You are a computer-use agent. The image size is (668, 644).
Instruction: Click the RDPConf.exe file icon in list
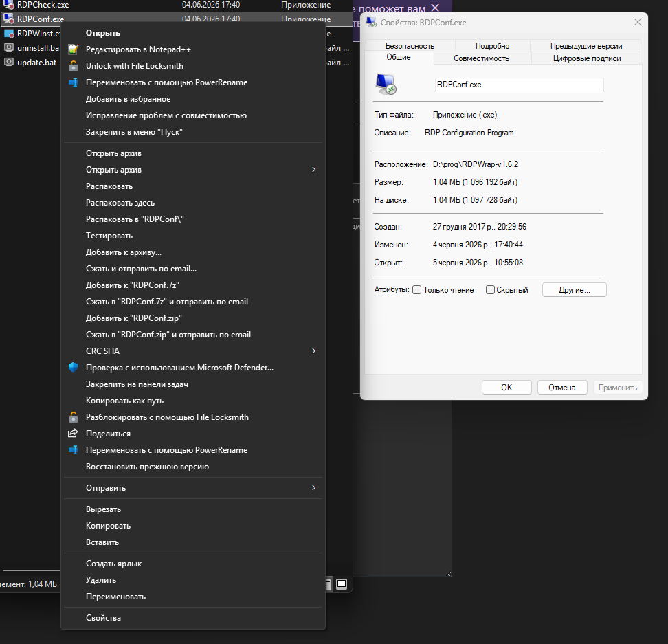point(8,19)
